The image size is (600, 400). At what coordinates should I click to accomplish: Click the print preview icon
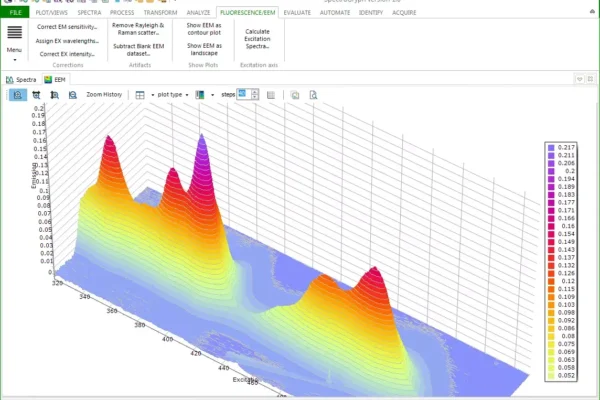click(313, 94)
